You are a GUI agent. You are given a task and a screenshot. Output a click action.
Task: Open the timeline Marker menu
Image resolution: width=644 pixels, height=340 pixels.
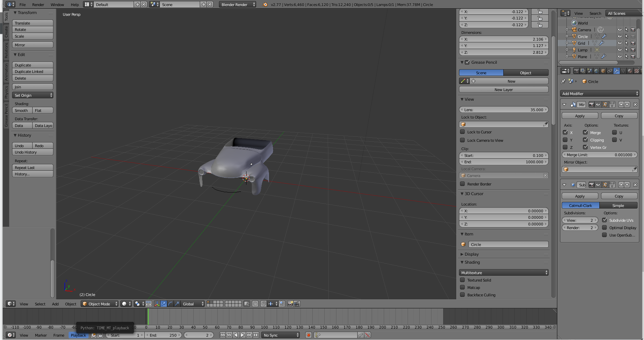pos(41,335)
